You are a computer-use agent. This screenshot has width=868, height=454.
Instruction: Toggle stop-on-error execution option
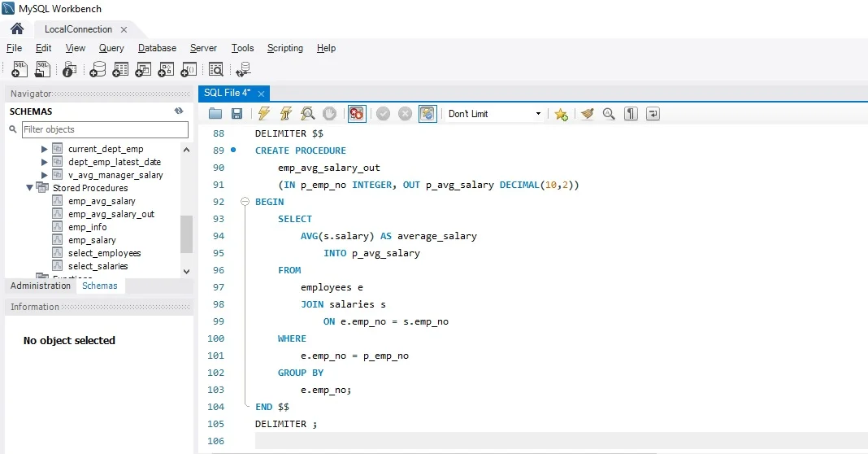(x=357, y=114)
